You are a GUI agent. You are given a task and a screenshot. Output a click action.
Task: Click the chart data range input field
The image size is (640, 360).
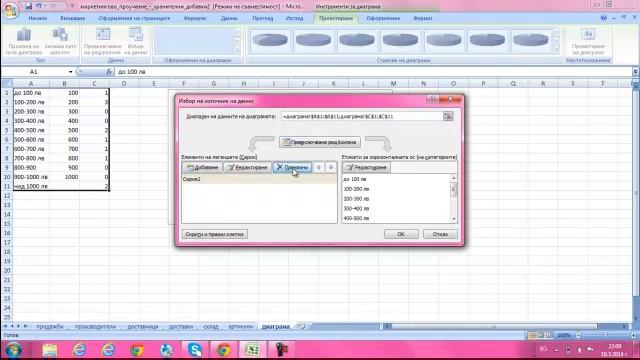click(362, 116)
